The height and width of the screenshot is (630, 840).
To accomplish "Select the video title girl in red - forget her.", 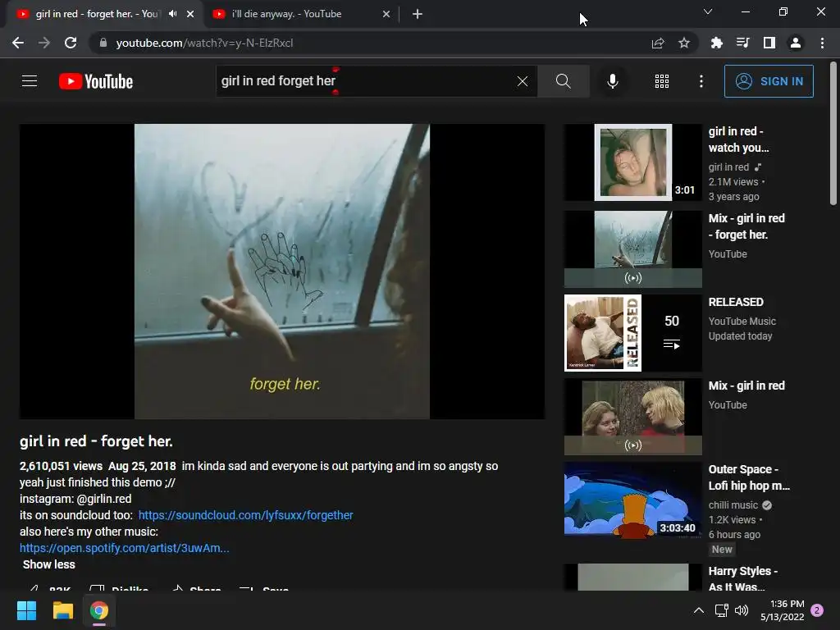I will click(97, 441).
